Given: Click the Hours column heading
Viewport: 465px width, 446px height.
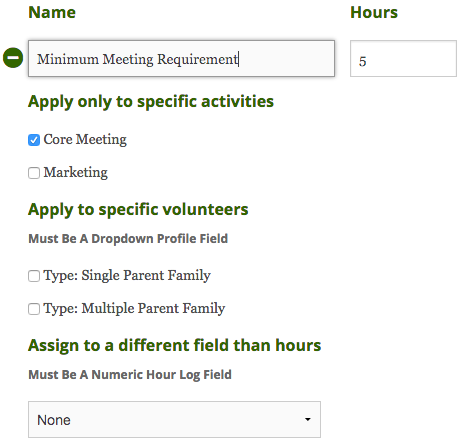Looking at the screenshot, I should pyautogui.click(x=374, y=12).
